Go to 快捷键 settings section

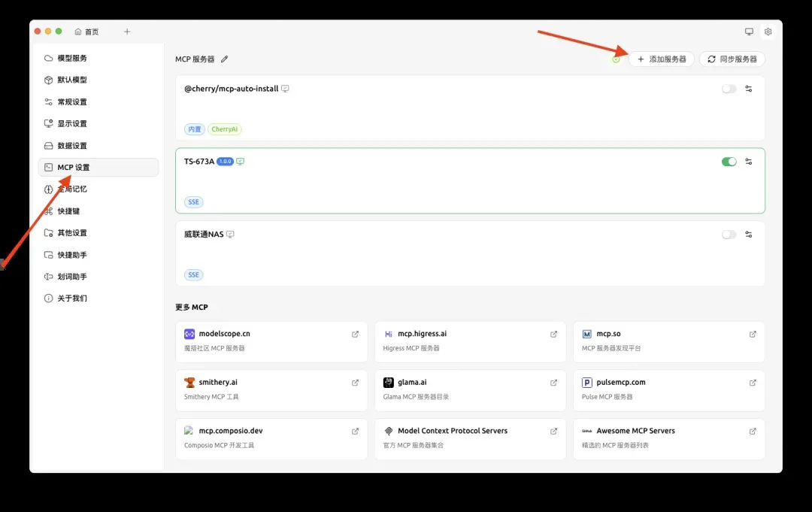(x=68, y=211)
